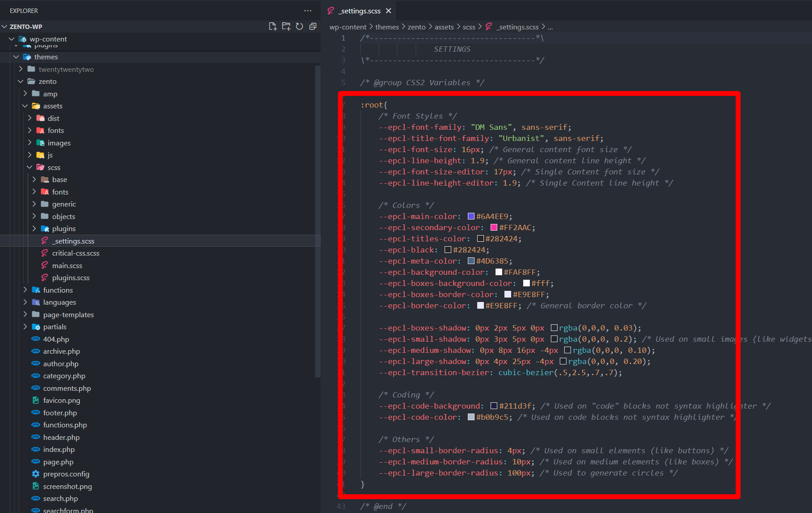
Task: Collapse the ZENTO-WP workspace section
Action: [x=4, y=27]
